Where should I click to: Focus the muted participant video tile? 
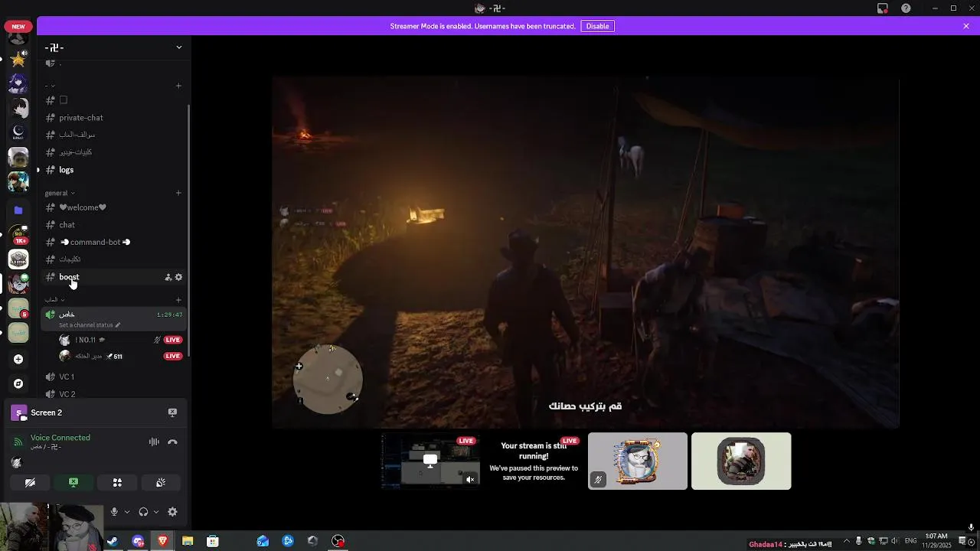[x=638, y=461]
